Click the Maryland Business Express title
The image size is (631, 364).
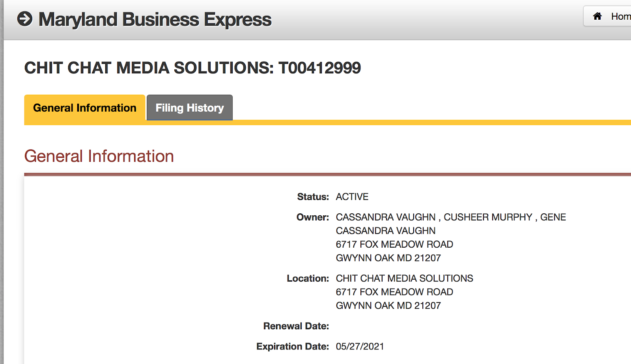[x=155, y=19]
